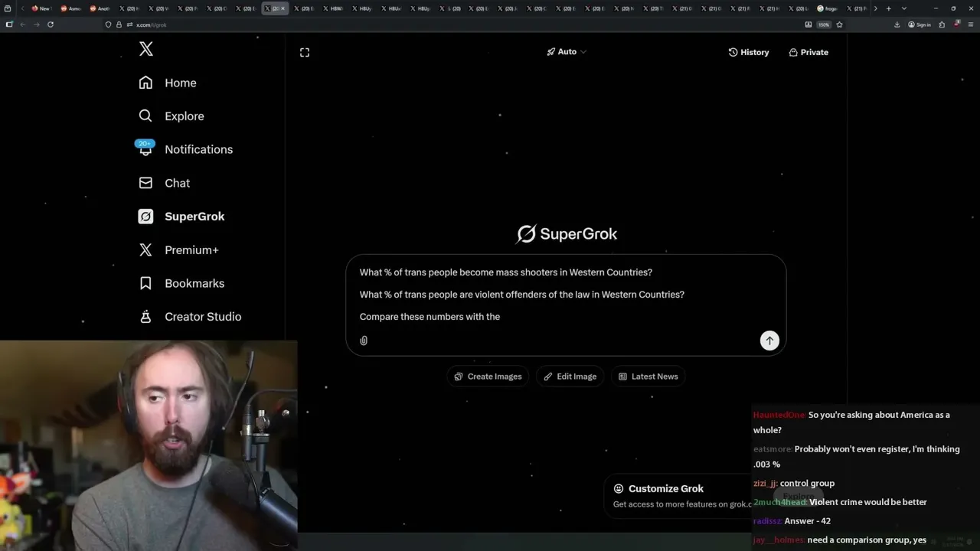
Task: Click the reader view icon in the address bar
Action: [x=808, y=24]
